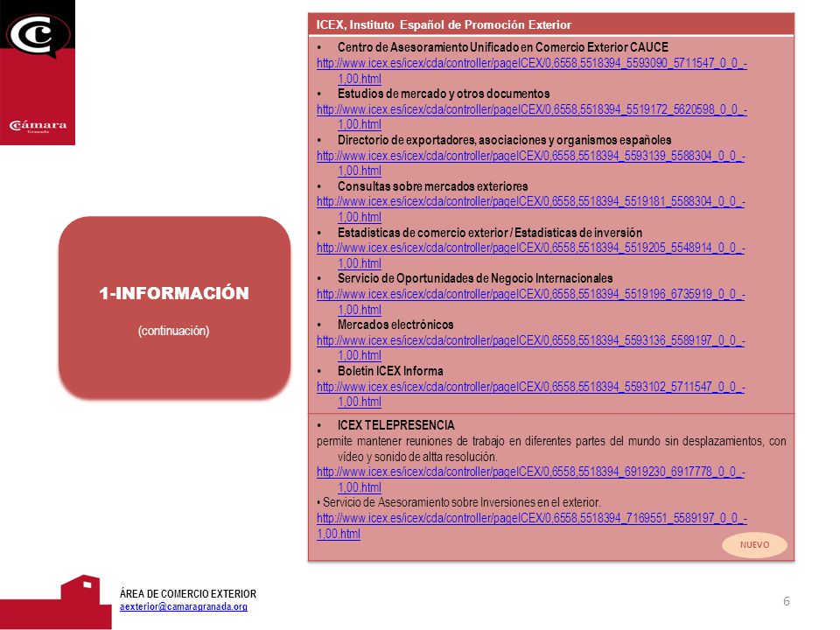Click the Mercados electrónicos heading

tap(395, 325)
